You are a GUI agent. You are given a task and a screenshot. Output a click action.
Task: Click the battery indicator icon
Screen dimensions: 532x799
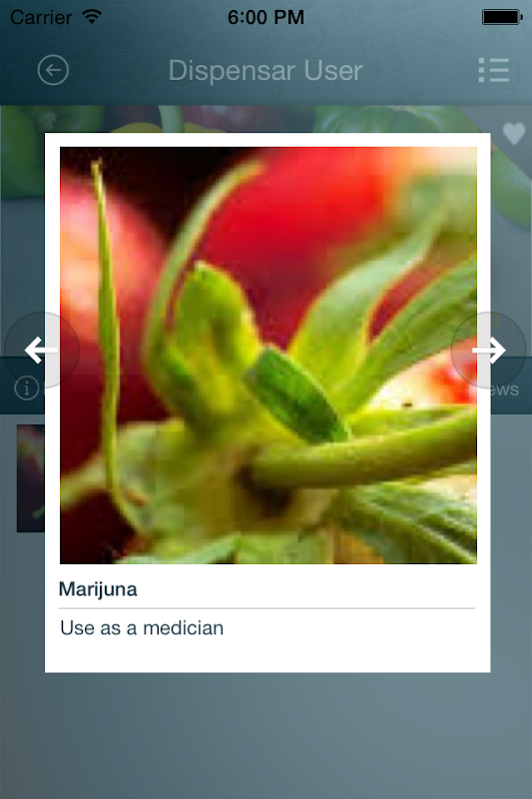pos(502,17)
